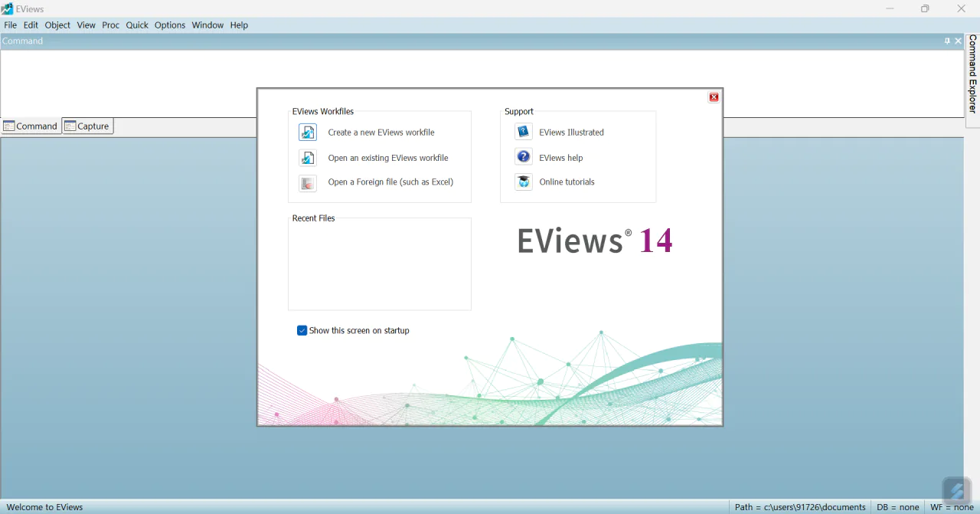Click the WF = none status entry
The image size is (980, 514).
coord(952,507)
